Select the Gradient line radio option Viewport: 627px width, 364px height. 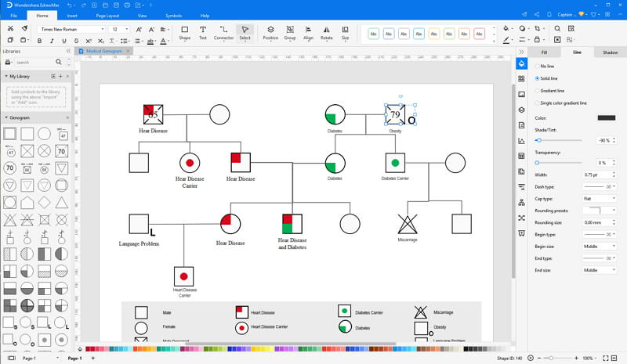(549, 91)
